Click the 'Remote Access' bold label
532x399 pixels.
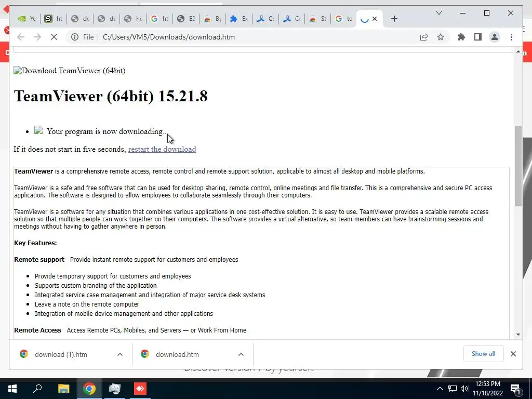37,330
